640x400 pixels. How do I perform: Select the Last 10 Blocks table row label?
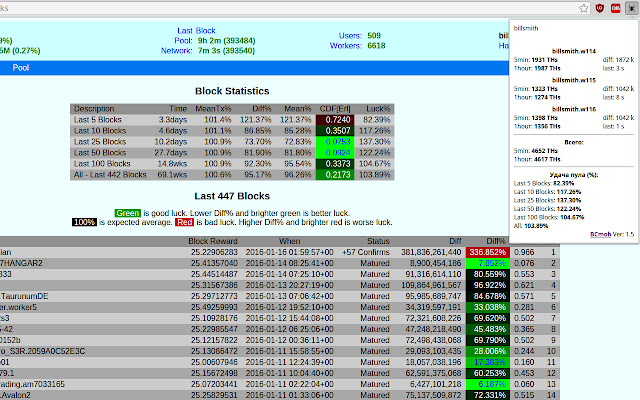tap(100, 131)
